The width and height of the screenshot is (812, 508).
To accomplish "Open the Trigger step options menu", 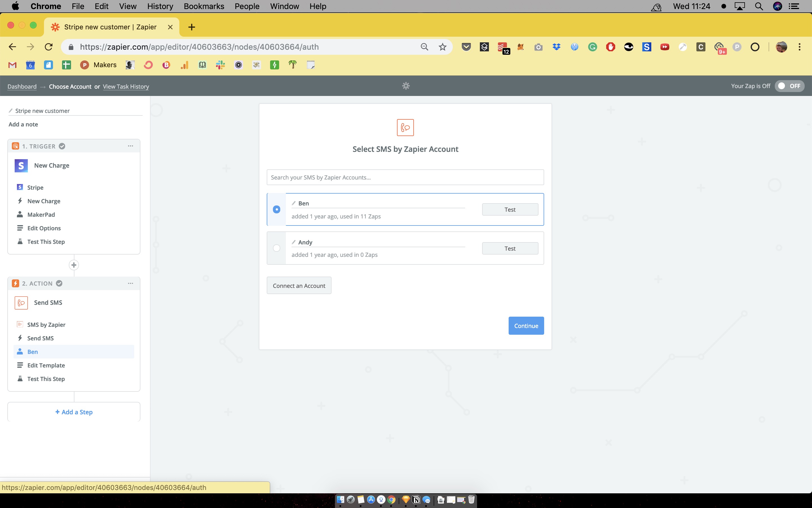I will (x=131, y=146).
